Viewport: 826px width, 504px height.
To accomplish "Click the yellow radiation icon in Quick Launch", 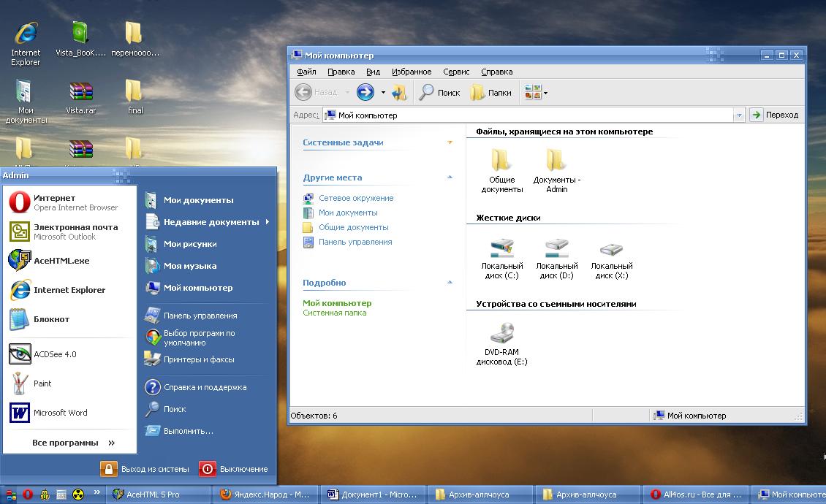I will pos(78,495).
